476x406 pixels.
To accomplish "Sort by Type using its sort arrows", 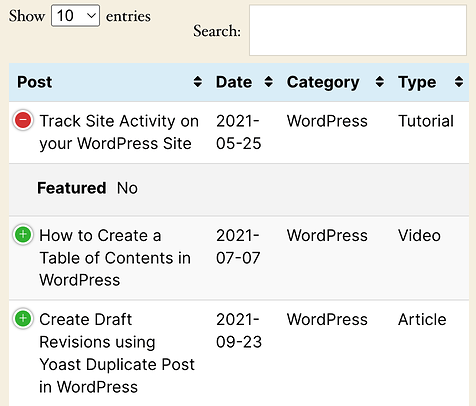I will (x=459, y=82).
